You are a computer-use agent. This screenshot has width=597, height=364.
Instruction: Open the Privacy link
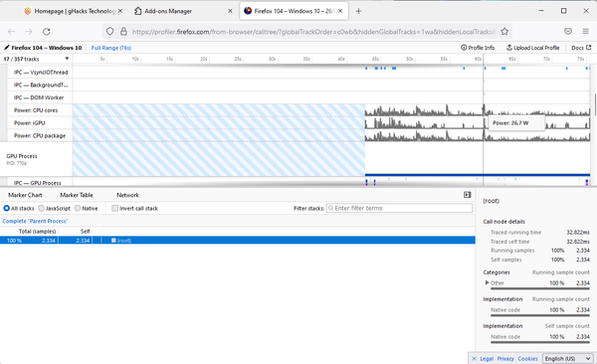click(x=505, y=359)
